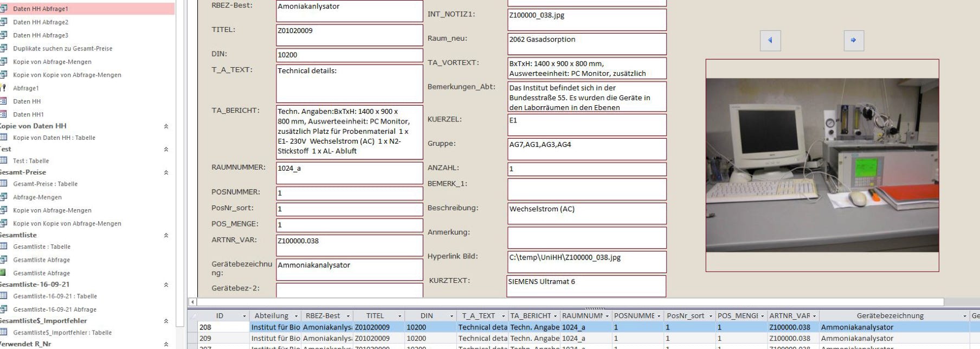Open the Abteilung column filter dropdown
Viewport: 980px width, 349px height.
pos(296,316)
